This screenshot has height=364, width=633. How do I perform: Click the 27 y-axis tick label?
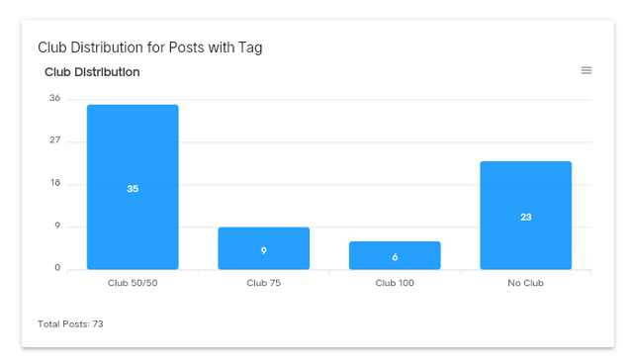pyautogui.click(x=55, y=140)
